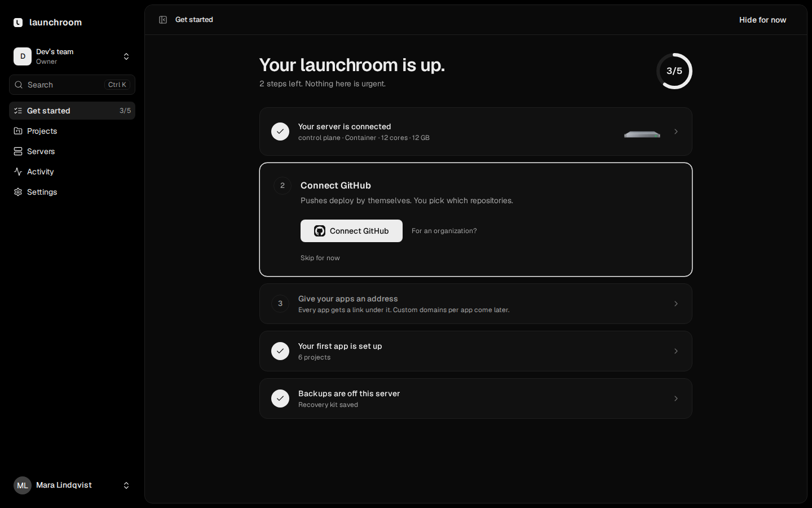The height and width of the screenshot is (508, 812).
Task: Click step number 2 circle for Connect GitHub
Action: click(x=283, y=186)
